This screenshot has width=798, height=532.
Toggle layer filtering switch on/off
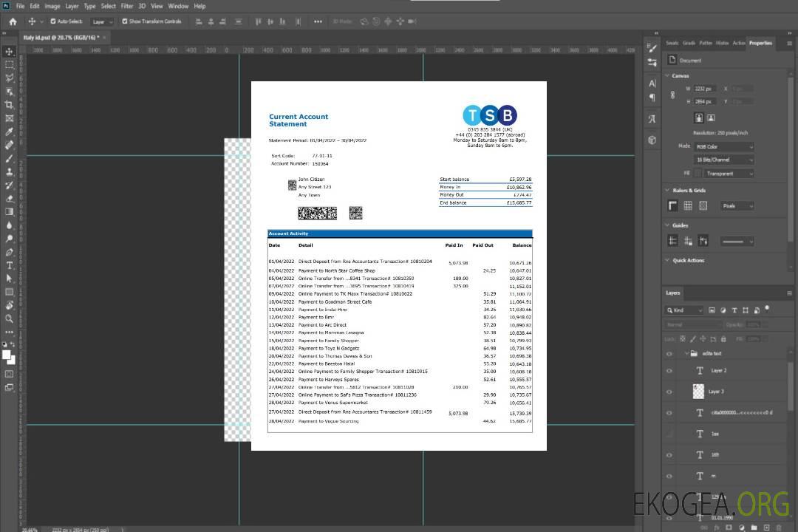click(767, 309)
